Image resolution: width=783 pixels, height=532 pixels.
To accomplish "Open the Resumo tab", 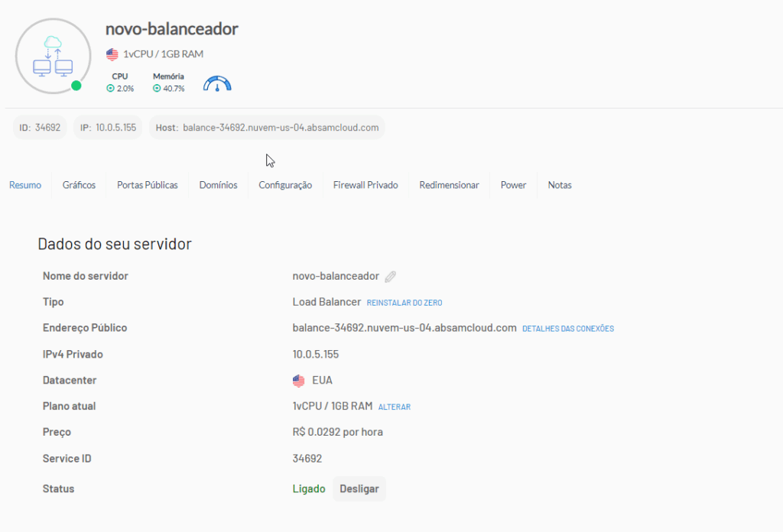I will click(x=25, y=185).
